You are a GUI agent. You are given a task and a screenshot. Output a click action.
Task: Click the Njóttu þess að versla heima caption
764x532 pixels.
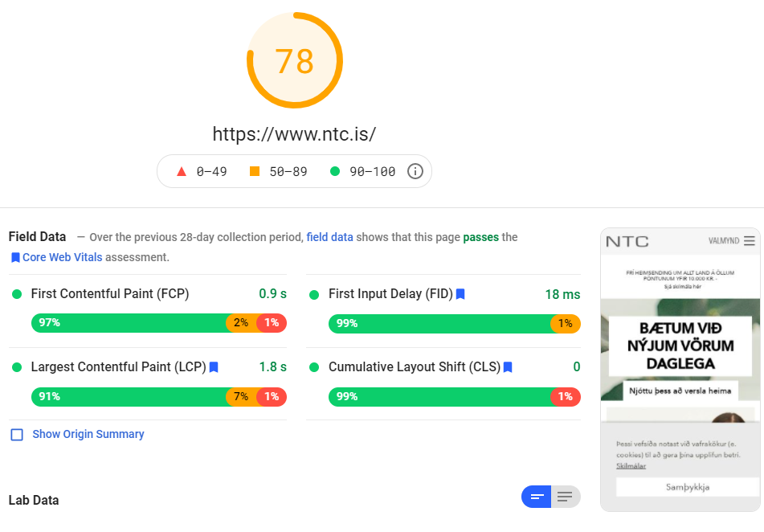[680, 391]
